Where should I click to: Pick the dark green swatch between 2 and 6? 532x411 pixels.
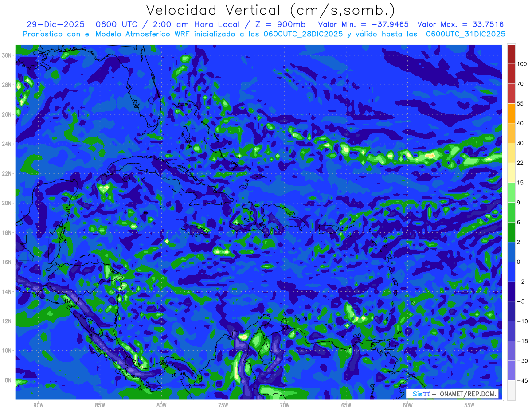coord(512,232)
